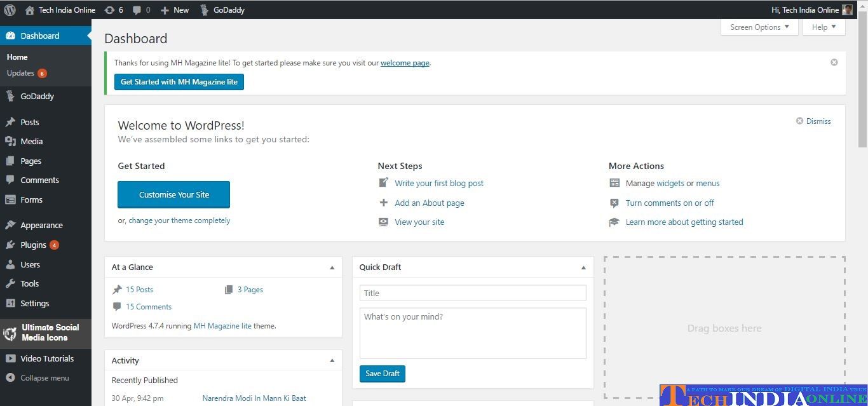The height and width of the screenshot is (406, 868).
Task: Click Get Started with MH Magazine lite button
Action: click(179, 82)
